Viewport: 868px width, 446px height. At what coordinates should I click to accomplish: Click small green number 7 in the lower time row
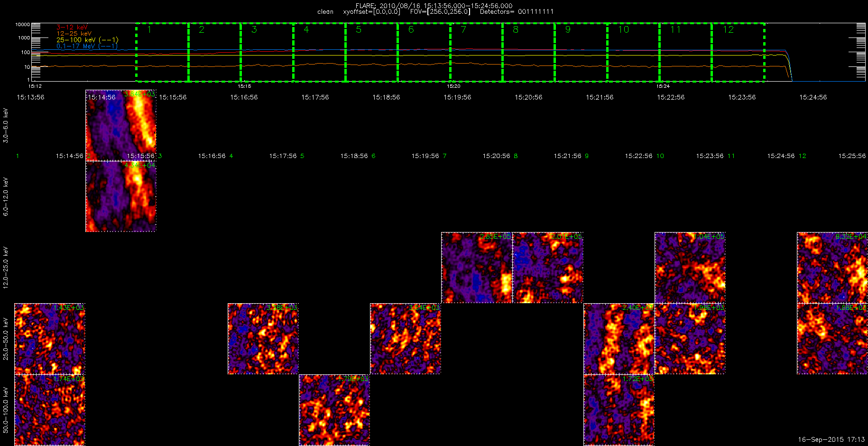(444, 156)
